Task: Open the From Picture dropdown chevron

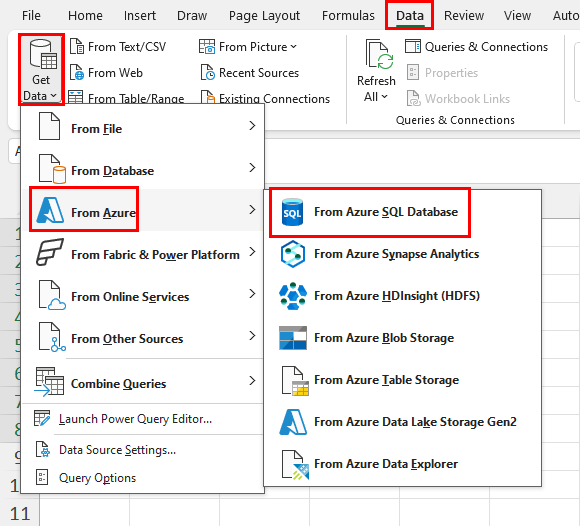Action: pos(294,47)
